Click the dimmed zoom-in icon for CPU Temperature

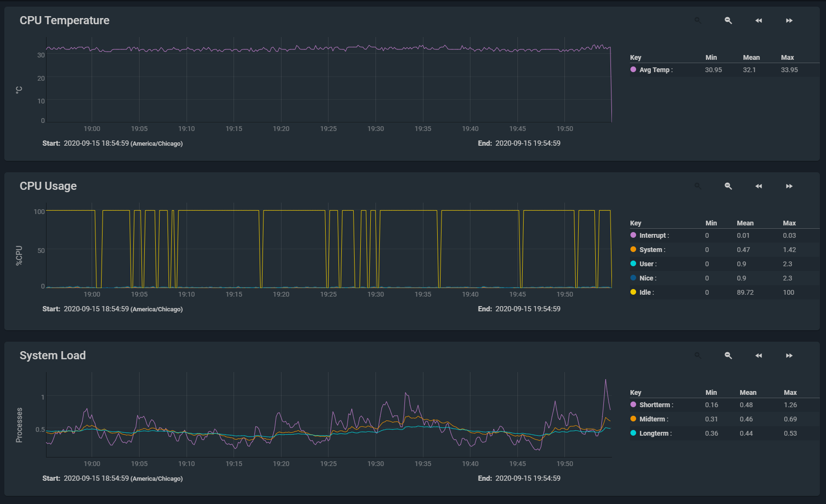click(697, 20)
